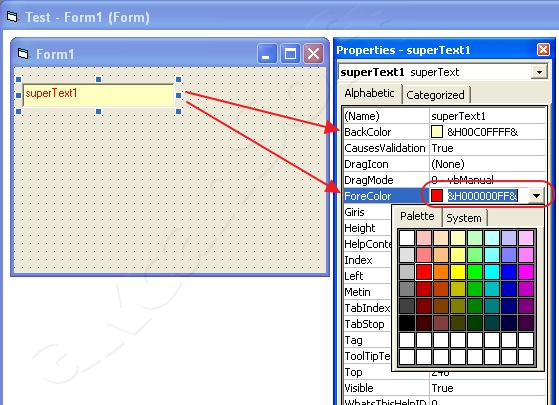Switch to the System colors tab
This screenshot has width=559, height=405.
[x=464, y=218]
